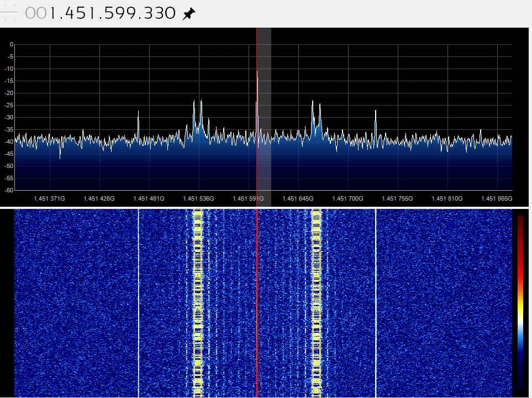Click left yellow band in waterfall
Screen dimensions: 532x398
(197, 303)
